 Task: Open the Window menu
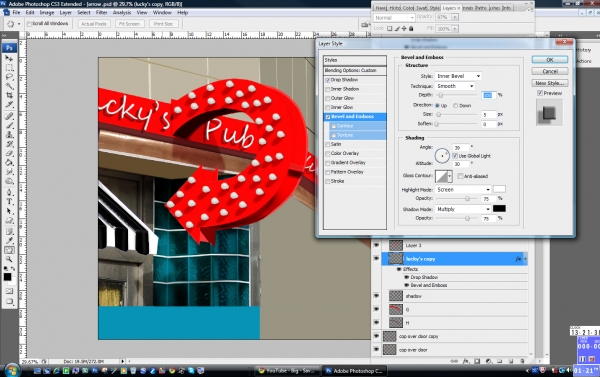162,12
